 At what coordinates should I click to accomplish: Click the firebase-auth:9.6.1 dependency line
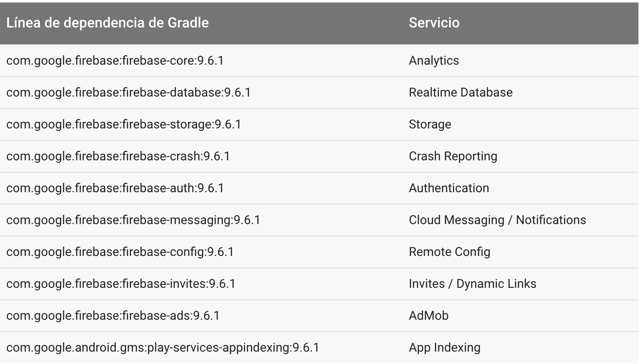(x=115, y=188)
